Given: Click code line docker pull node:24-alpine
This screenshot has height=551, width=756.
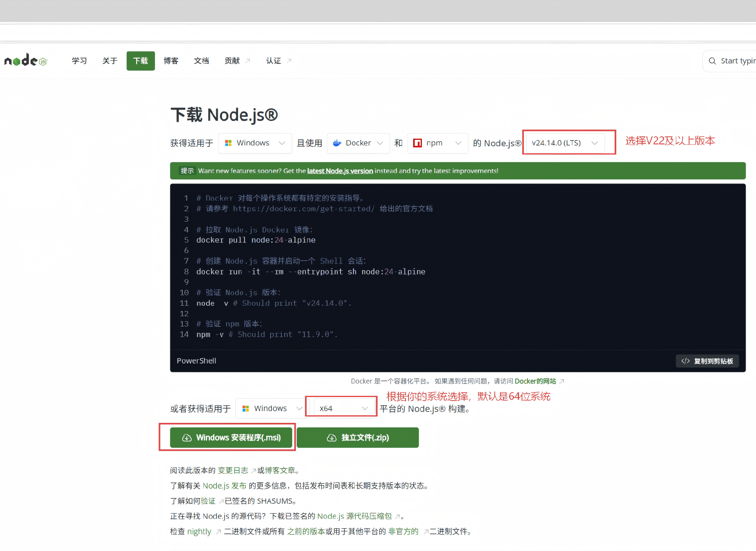Looking at the screenshot, I should pyautogui.click(x=256, y=240).
